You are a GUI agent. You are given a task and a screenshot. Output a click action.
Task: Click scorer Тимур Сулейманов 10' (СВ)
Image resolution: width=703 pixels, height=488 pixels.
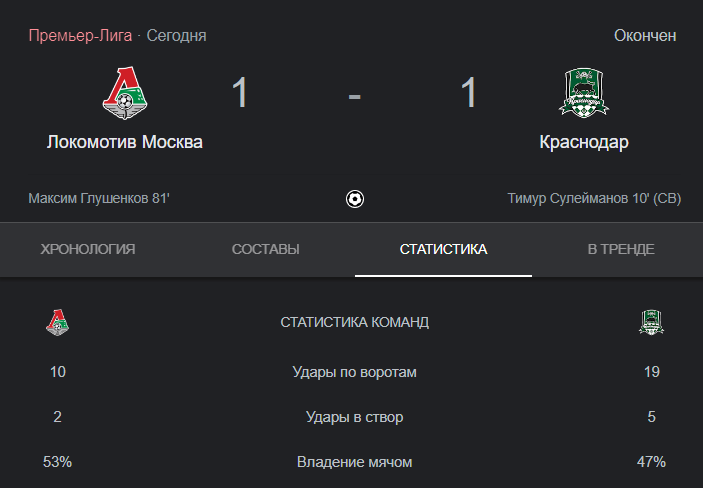tap(594, 198)
